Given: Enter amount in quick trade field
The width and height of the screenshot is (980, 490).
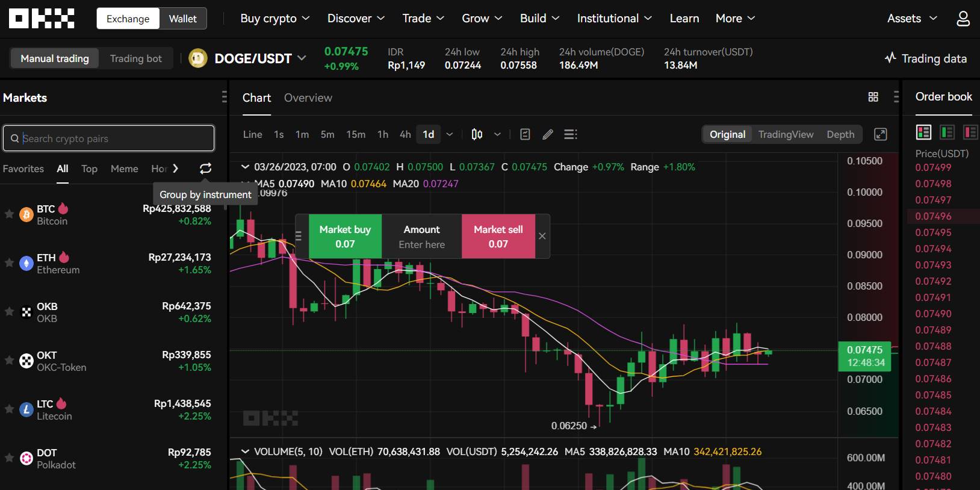Looking at the screenshot, I should (x=421, y=244).
